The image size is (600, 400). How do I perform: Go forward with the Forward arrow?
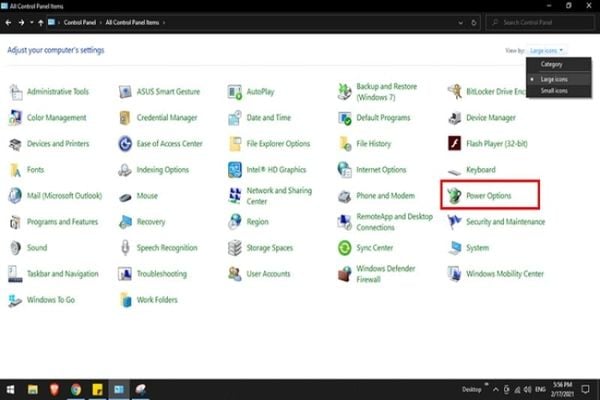click(x=21, y=23)
